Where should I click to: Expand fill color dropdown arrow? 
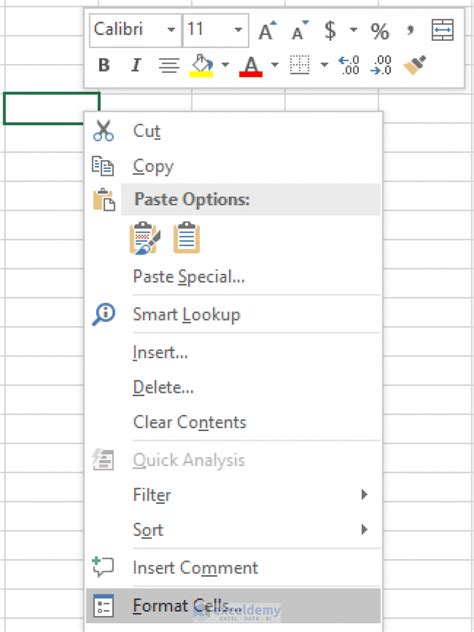[225, 64]
